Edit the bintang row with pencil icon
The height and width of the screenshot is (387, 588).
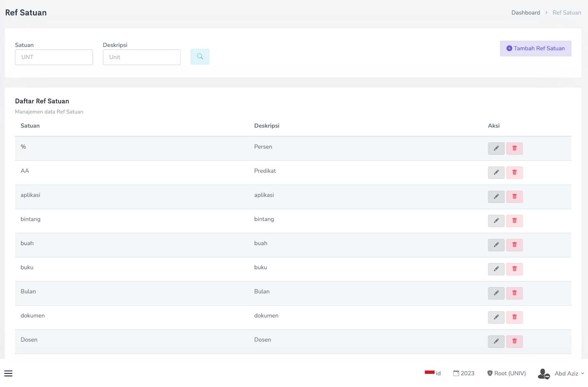coord(496,221)
